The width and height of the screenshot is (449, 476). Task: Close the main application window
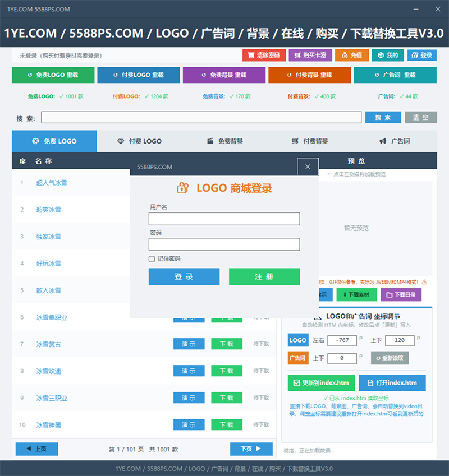(x=438, y=9)
